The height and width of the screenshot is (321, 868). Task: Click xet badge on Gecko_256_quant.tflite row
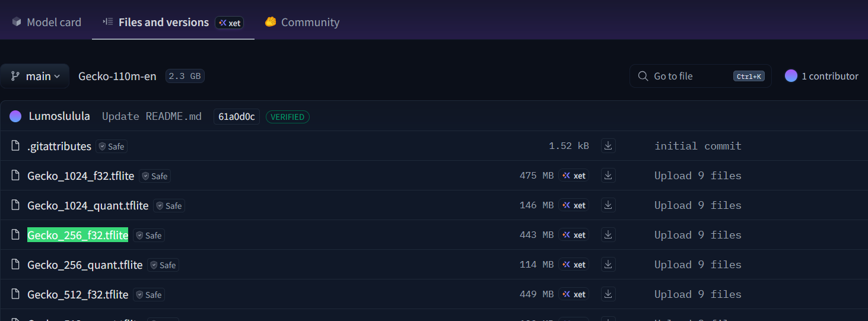tap(574, 265)
